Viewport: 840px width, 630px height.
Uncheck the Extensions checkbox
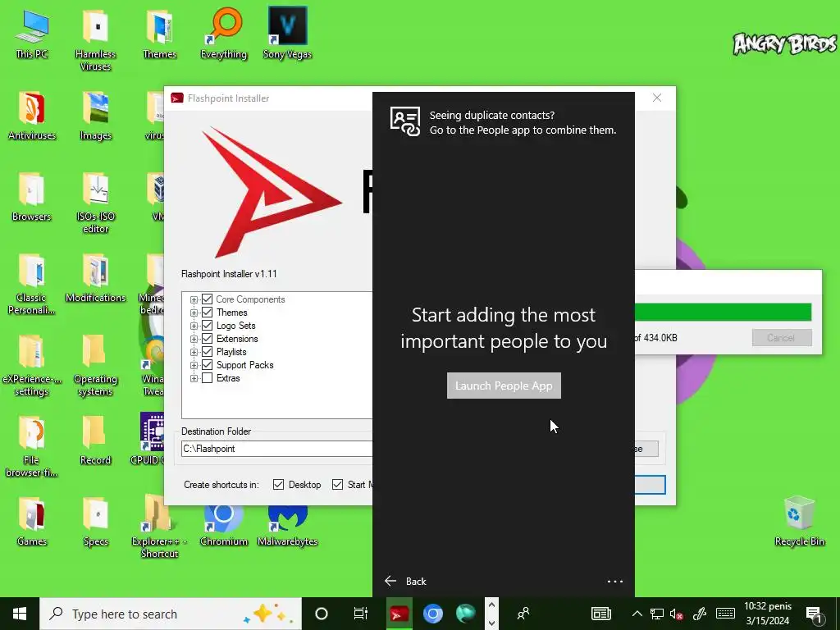208,339
